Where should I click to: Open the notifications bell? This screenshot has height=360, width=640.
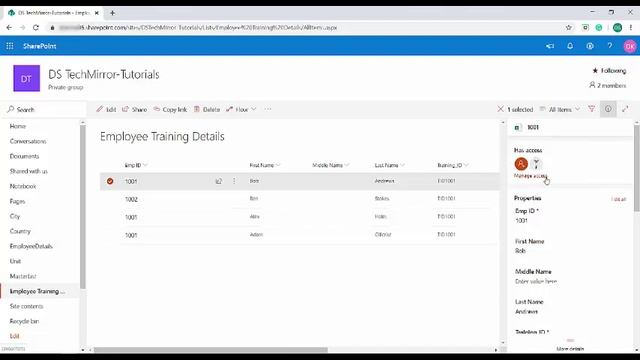pos(570,46)
